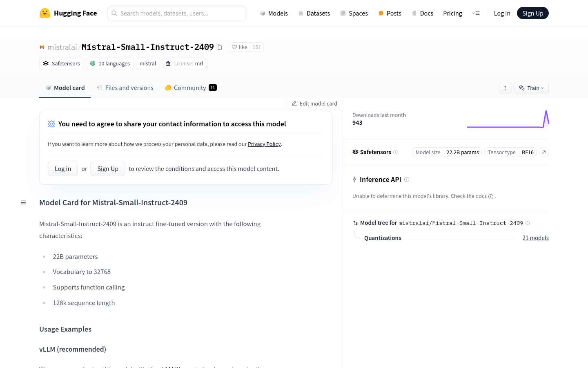Click info icon beside Model tree
This screenshot has width=588, height=368.
pyautogui.click(x=528, y=223)
